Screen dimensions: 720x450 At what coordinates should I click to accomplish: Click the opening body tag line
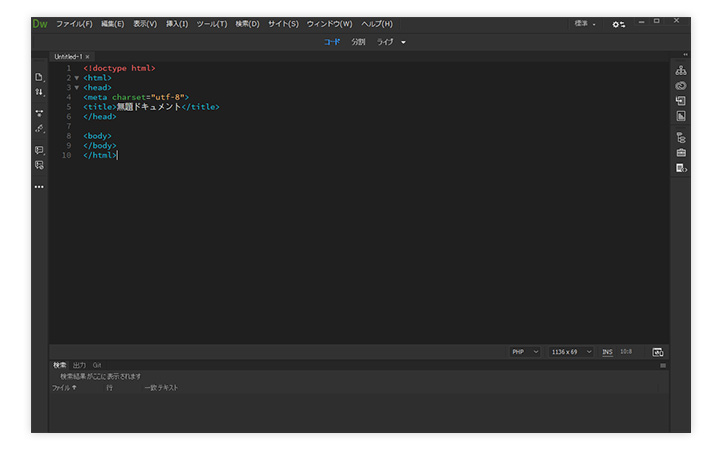point(97,136)
